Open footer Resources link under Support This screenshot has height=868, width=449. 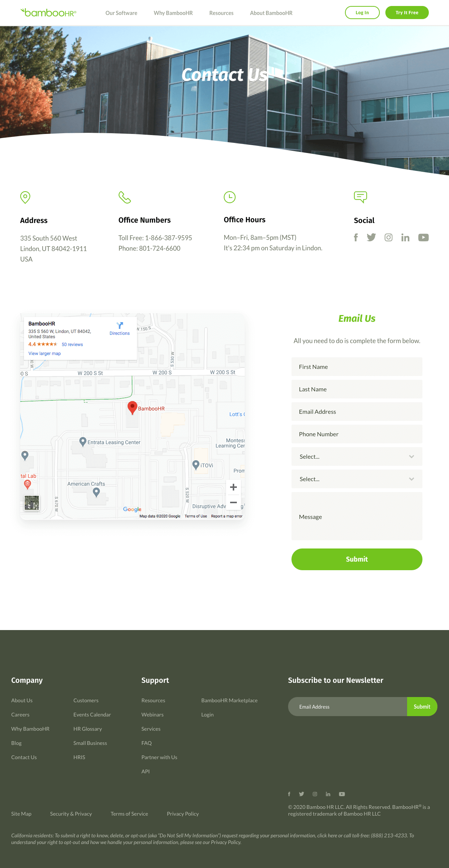153,700
